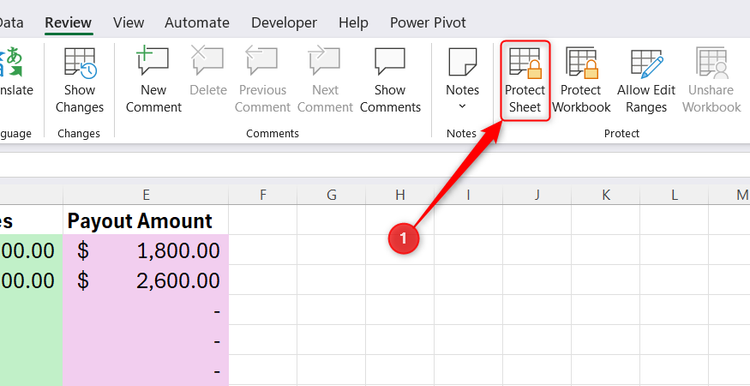Select the cell showing 2,600.00
This screenshot has height=386, width=750.
(x=146, y=280)
